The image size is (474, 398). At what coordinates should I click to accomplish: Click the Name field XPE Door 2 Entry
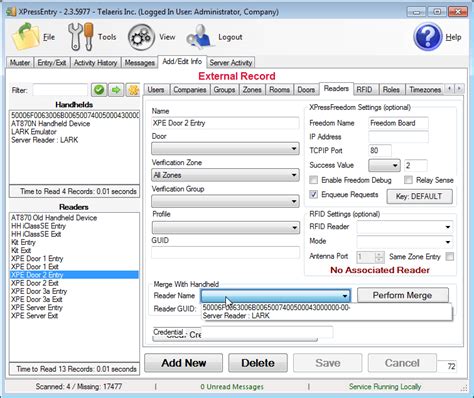[x=225, y=123]
